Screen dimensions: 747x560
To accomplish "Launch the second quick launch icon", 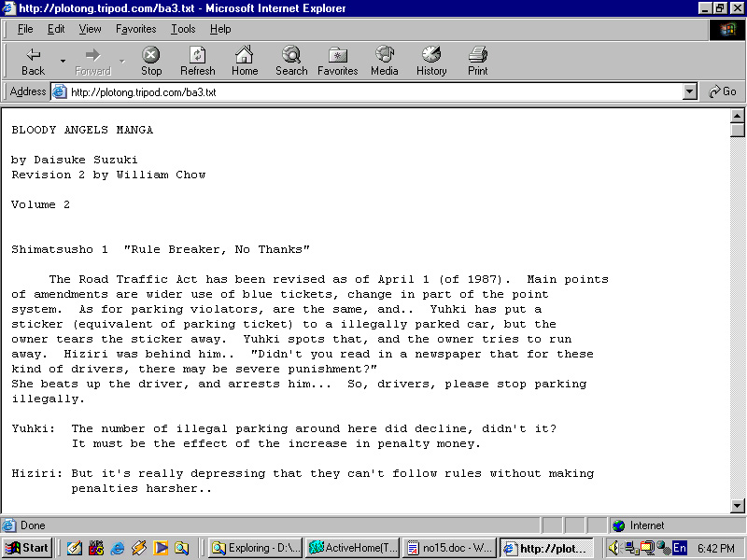I will 96,548.
